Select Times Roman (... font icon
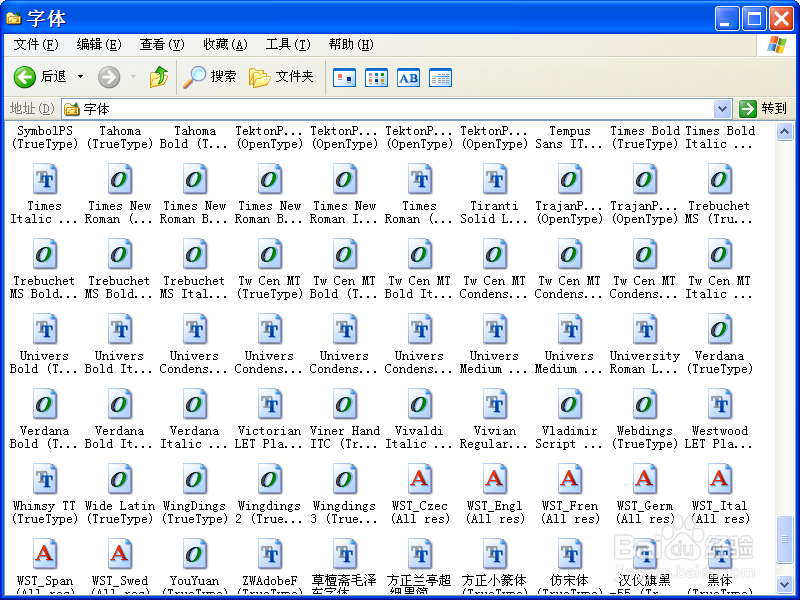Image resolution: width=800 pixels, height=600 pixels. [x=420, y=179]
